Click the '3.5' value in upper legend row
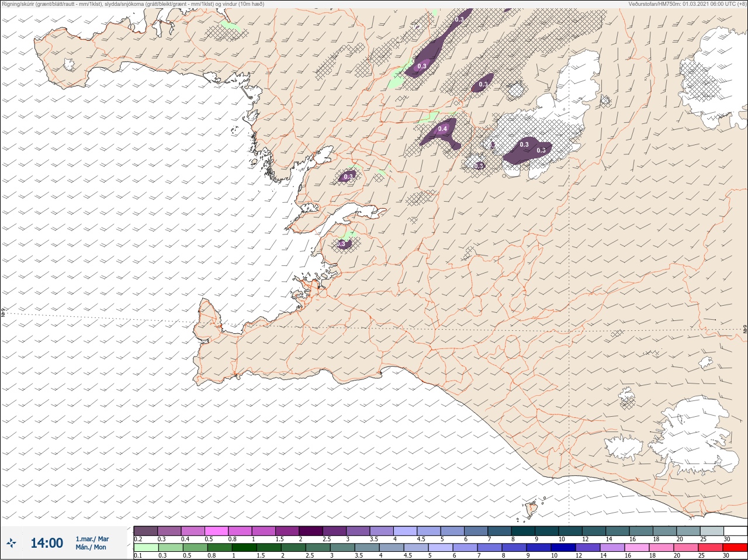748x560 pixels. [373, 539]
